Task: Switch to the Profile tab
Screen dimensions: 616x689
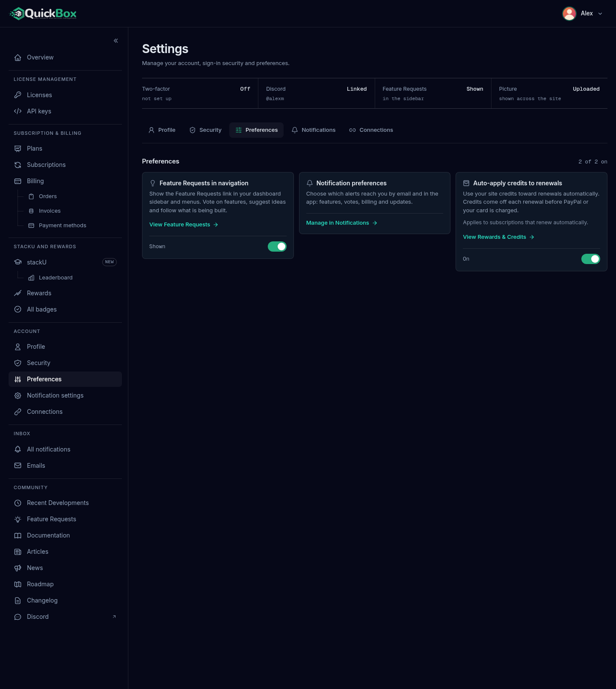Action: (162, 130)
